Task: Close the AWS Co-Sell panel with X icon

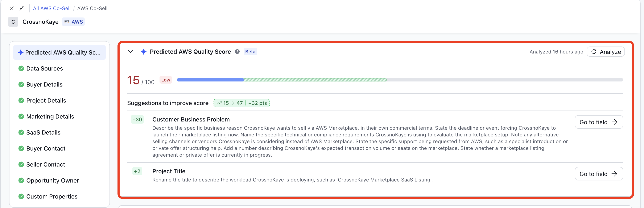Action: click(x=12, y=8)
